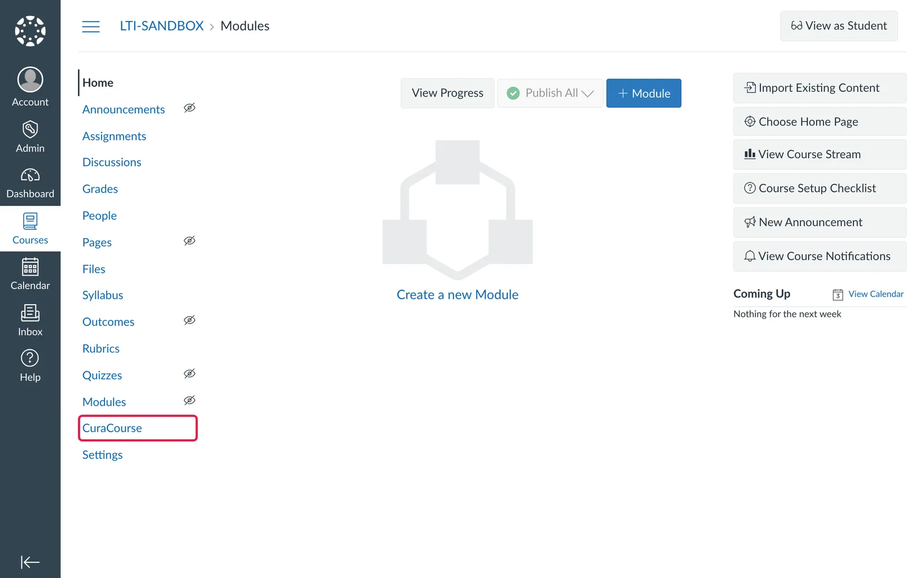The height and width of the screenshot is (578, 924).
Task: Click the large module placeholder illustration
Action: click(x=457, y=209)
